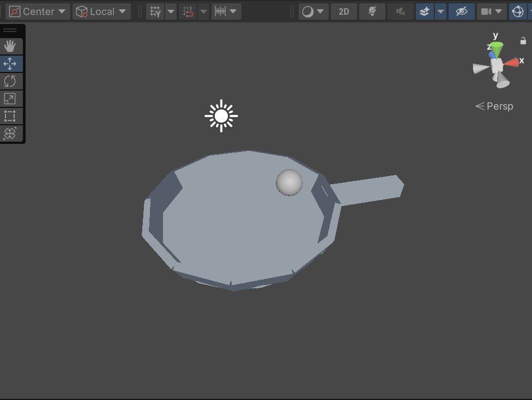Select the sphere in the pan
532x400 pixels.
coord(289,183)
